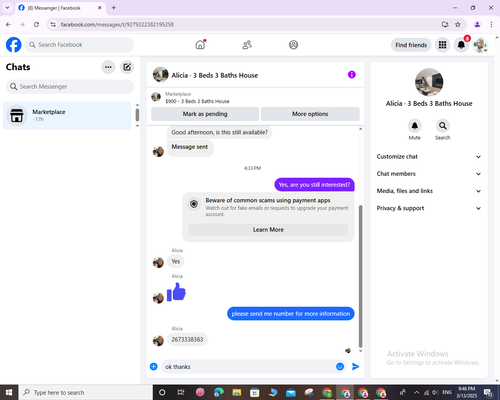Viewport: 500px width, 400px height.
Task: Toggle conversation information purple icon
Action: (x=352, y=75)
